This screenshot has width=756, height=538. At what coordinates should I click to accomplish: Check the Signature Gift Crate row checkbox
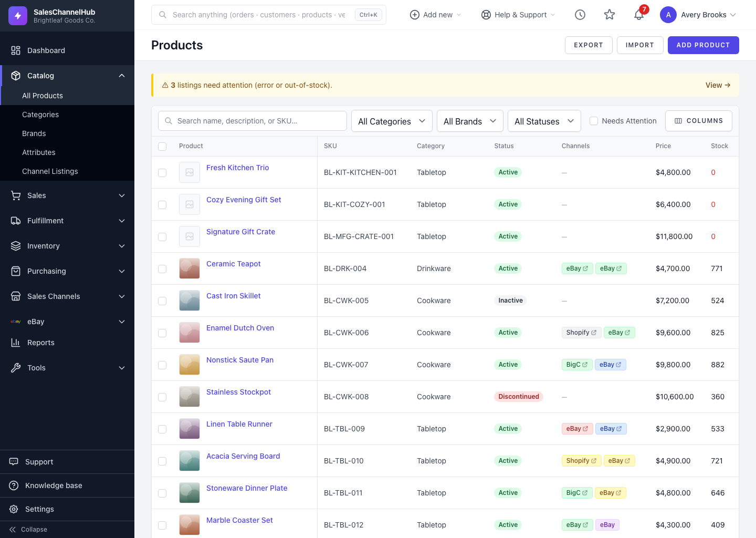click(162, 237)
